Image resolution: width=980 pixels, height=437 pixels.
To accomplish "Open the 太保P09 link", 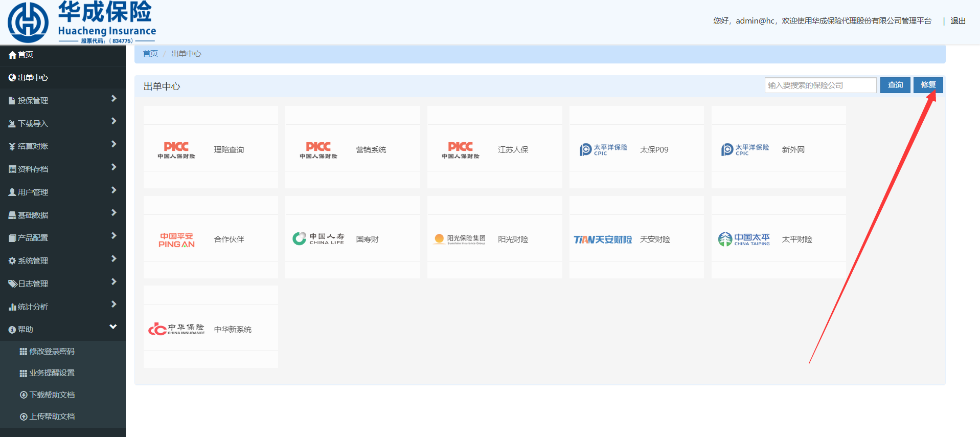I will (654, 150).
